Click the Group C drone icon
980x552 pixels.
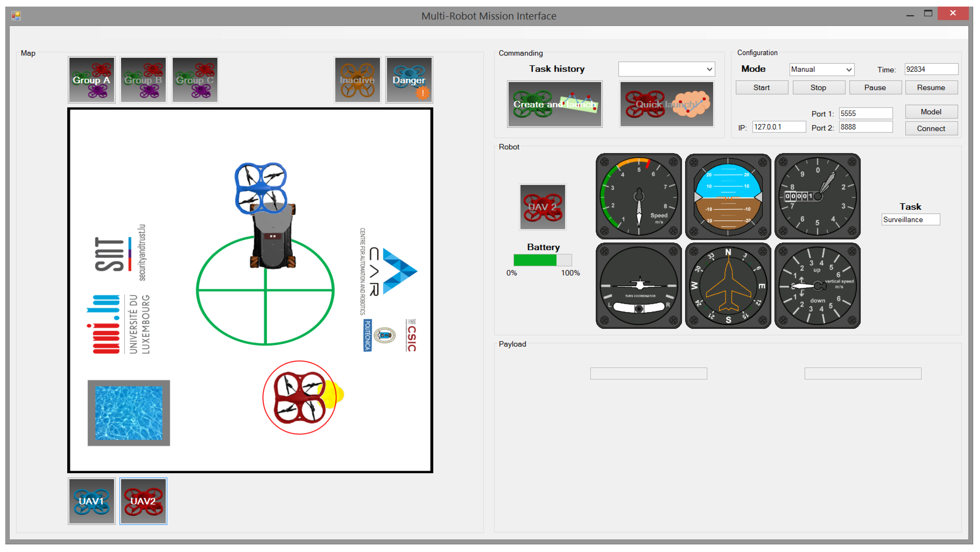point(195,80)
